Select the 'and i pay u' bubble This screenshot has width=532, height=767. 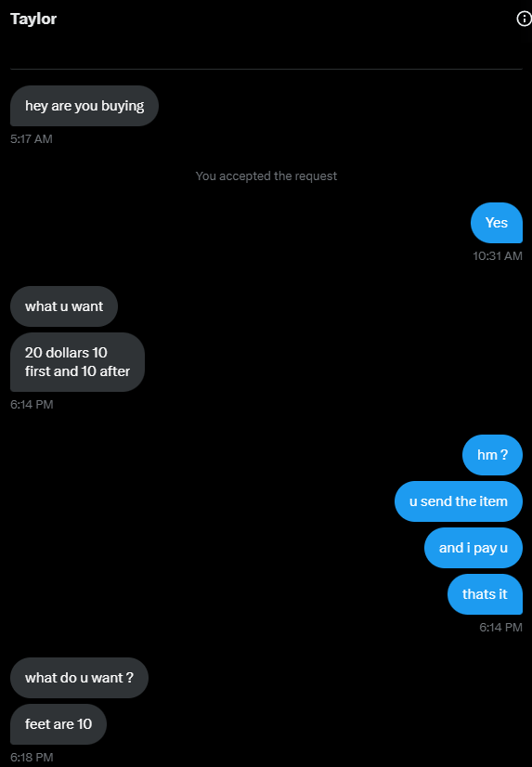point(474,548)
